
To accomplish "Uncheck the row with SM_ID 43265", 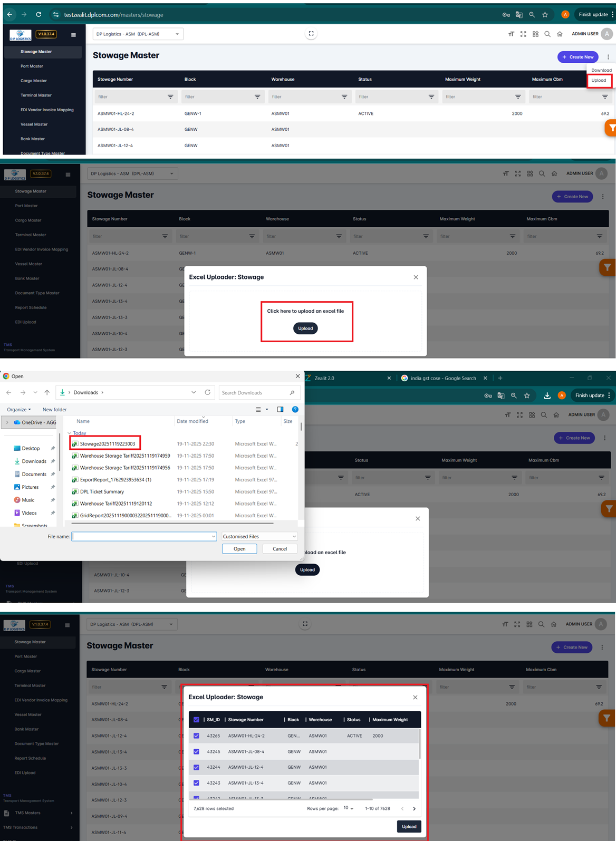I will click(x=196, y=736).
